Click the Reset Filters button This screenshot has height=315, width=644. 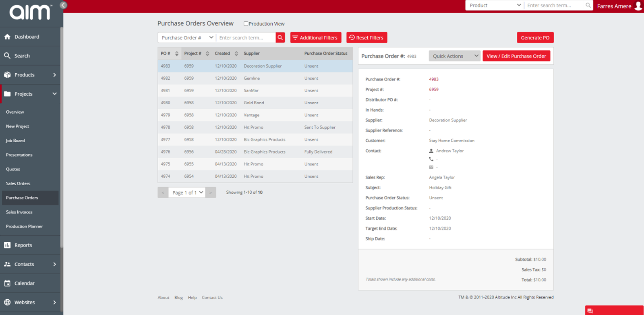pyautogui.click(x=367, y=37)
